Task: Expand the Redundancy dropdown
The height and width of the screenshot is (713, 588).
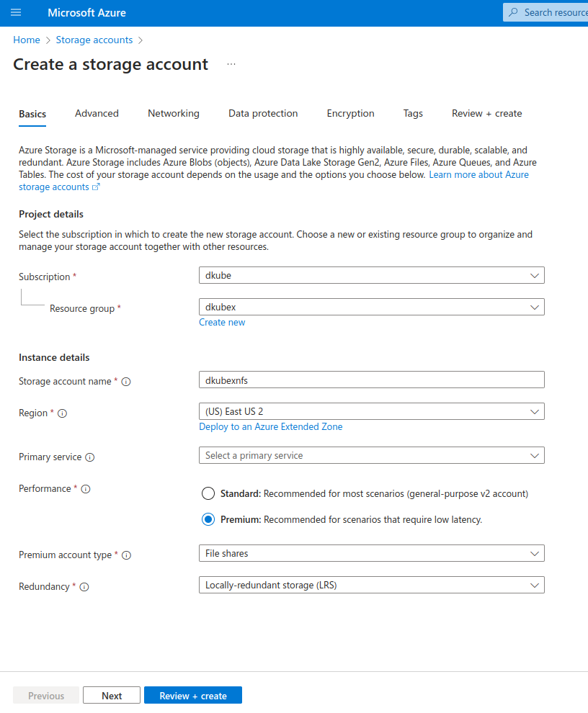Action: point(371,586)
